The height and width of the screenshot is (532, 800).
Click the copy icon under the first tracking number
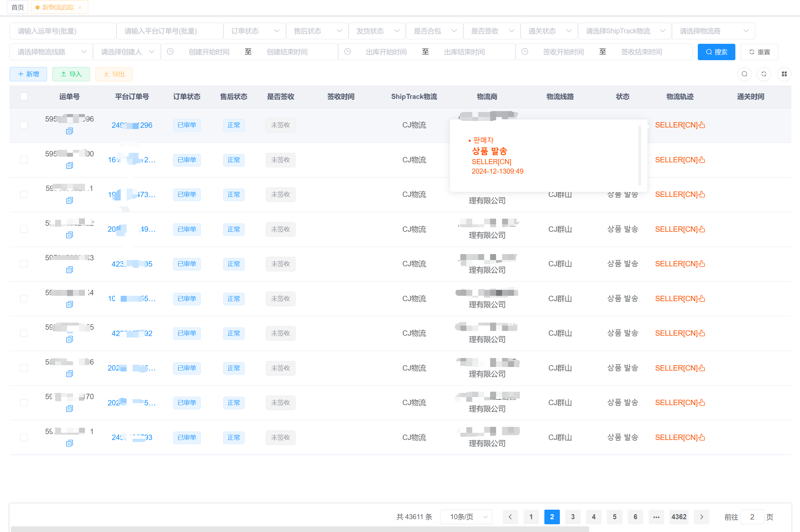pos(69,131)
